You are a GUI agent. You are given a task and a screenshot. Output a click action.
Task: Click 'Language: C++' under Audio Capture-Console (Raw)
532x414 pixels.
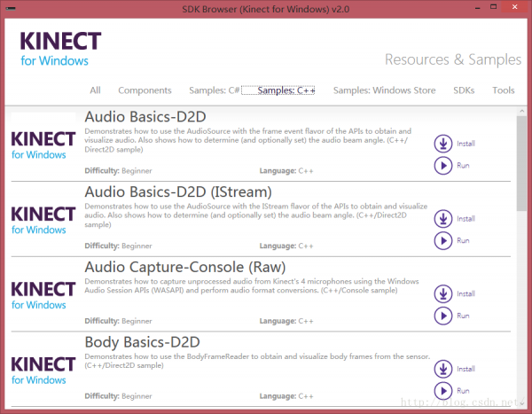coord(286,321)
